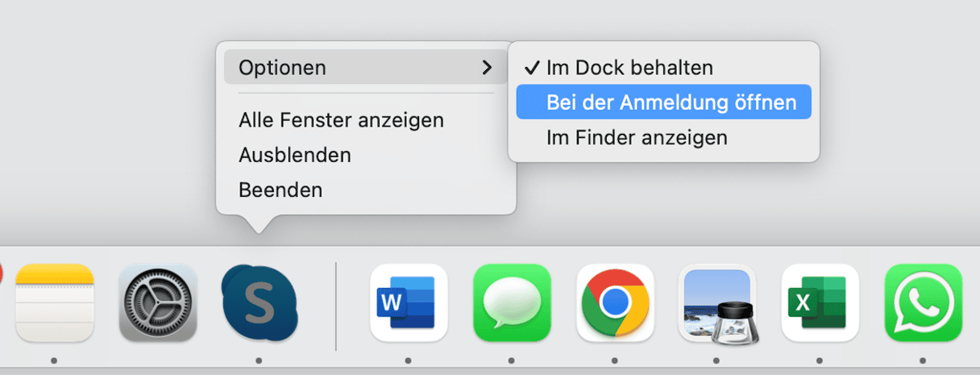Open the Notes app in the Dock
980x375 pixels.
55,302
